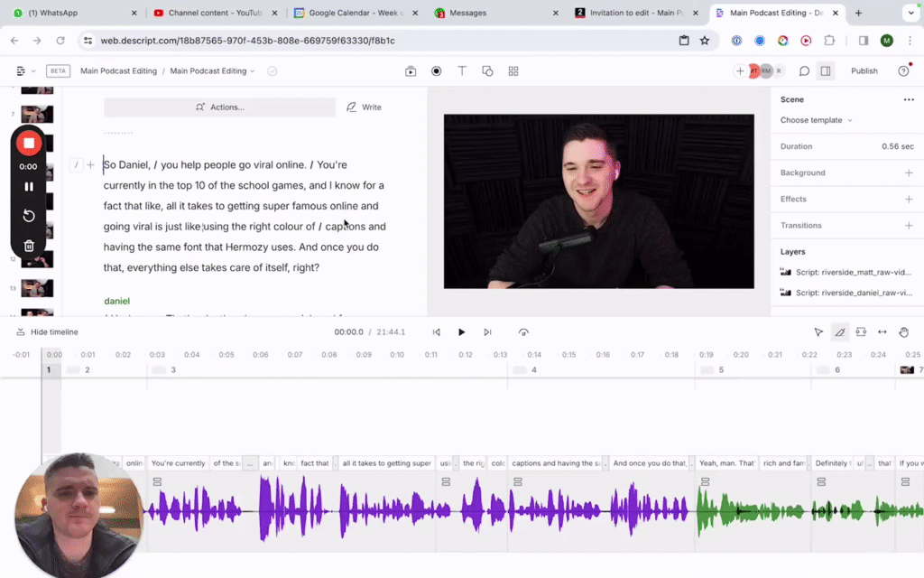Image resolution: width=924 pixels, height=578 pixels.
Task: Open the templates grid icon
Action: coord(513,70)
